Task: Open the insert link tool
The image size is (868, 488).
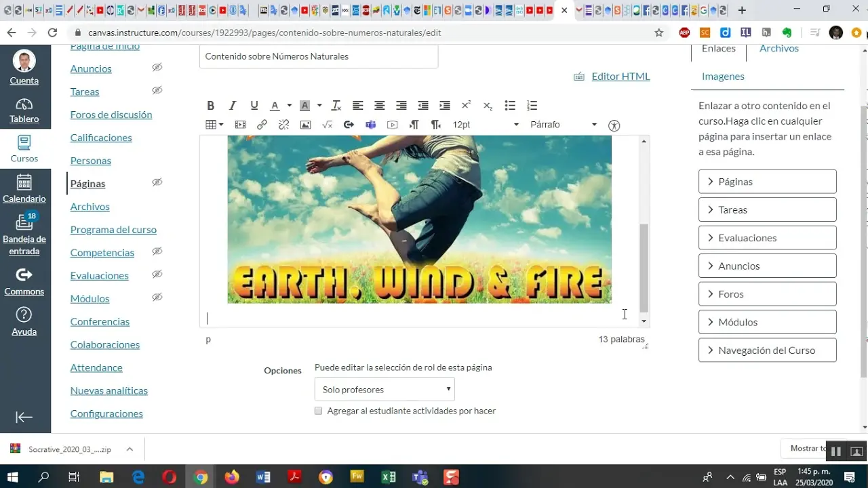Action: [262, 125]
